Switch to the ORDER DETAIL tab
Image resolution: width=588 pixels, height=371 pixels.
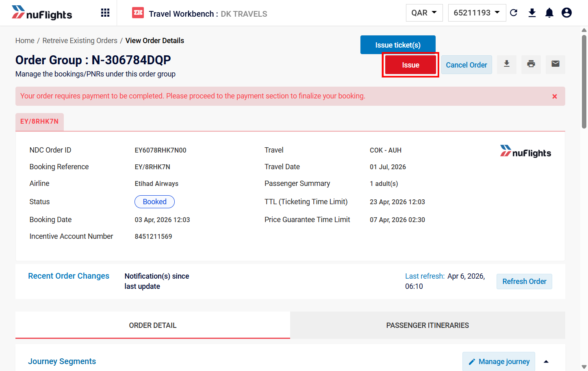[x=153, y=325]
